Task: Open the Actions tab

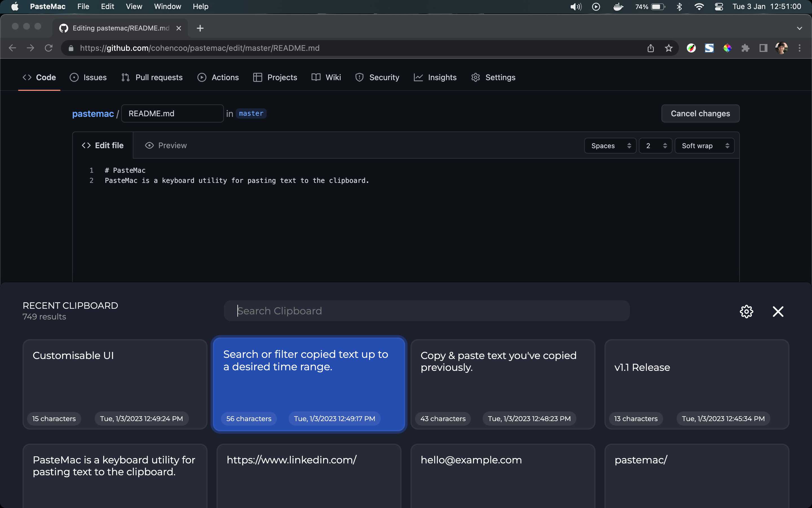Action: [218, 77]
